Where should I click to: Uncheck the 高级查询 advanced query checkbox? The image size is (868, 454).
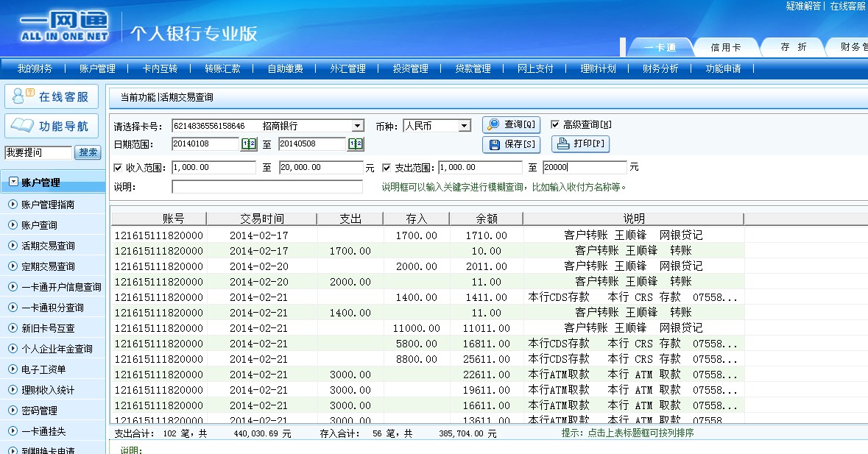click(x=555, y=124)
